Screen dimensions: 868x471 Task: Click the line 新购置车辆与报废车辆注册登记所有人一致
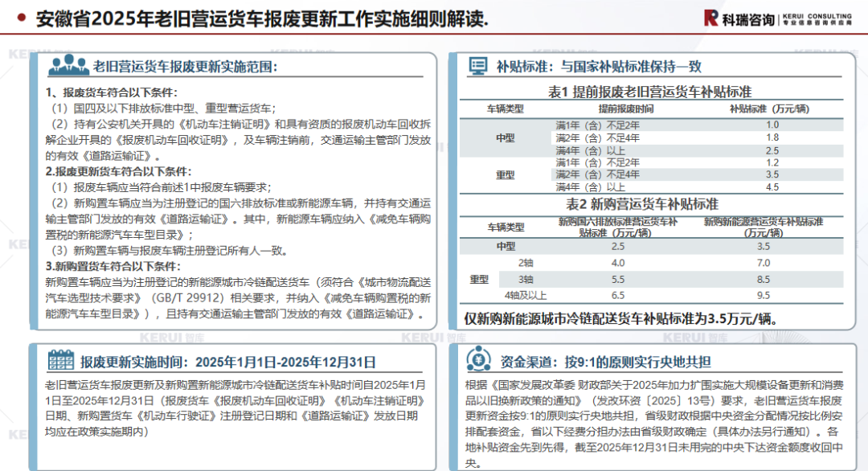coord(170,251)
